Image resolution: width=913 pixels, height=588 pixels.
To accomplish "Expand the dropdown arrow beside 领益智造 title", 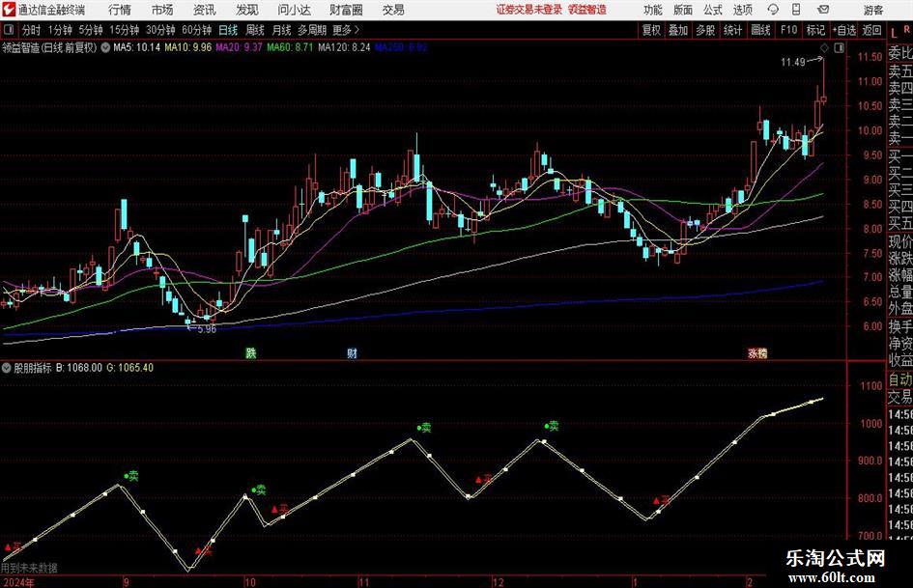I will (105, 47).
